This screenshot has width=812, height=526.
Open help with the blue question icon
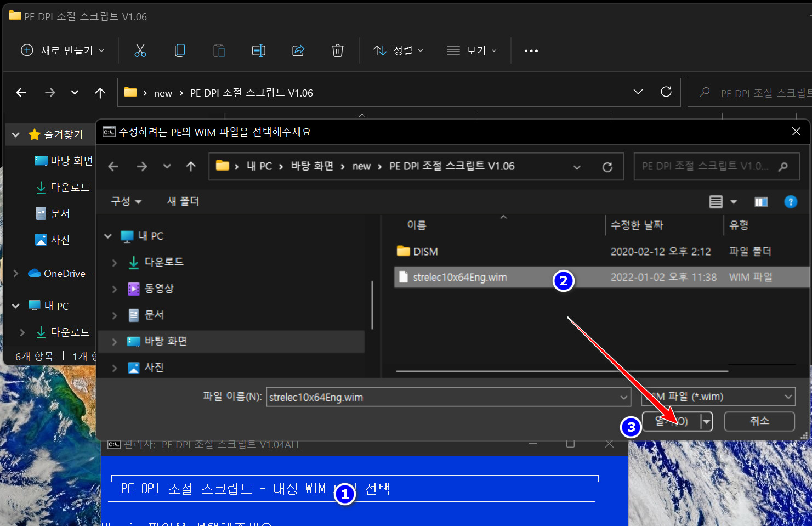(791, 202)
